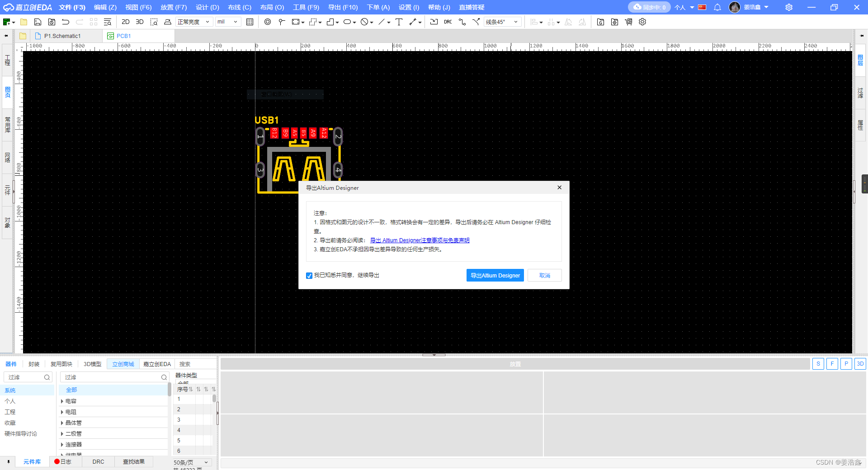Select the line drawing tool
Image resolution: width=868 pixels, height=470 pixels.
382,22
